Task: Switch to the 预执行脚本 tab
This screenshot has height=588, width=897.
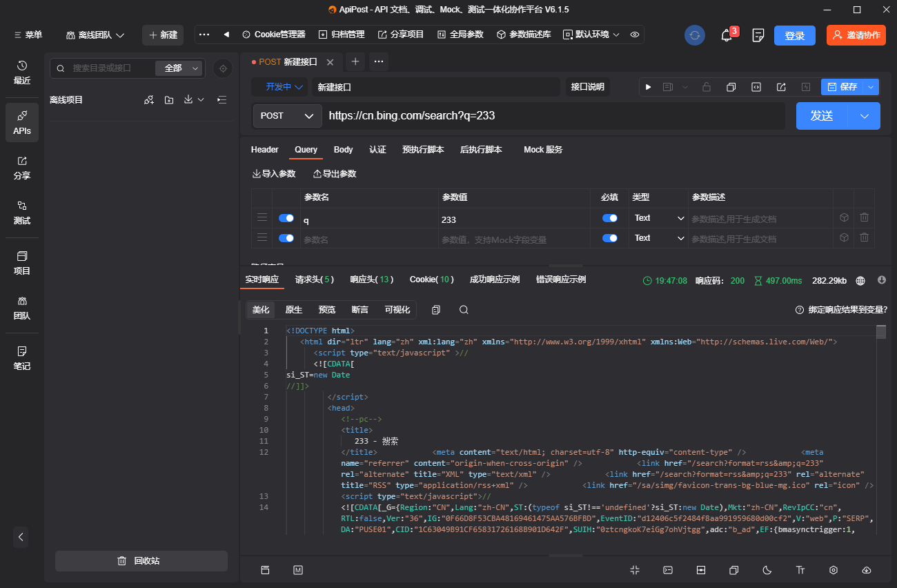Action: (x=423, y=150)
